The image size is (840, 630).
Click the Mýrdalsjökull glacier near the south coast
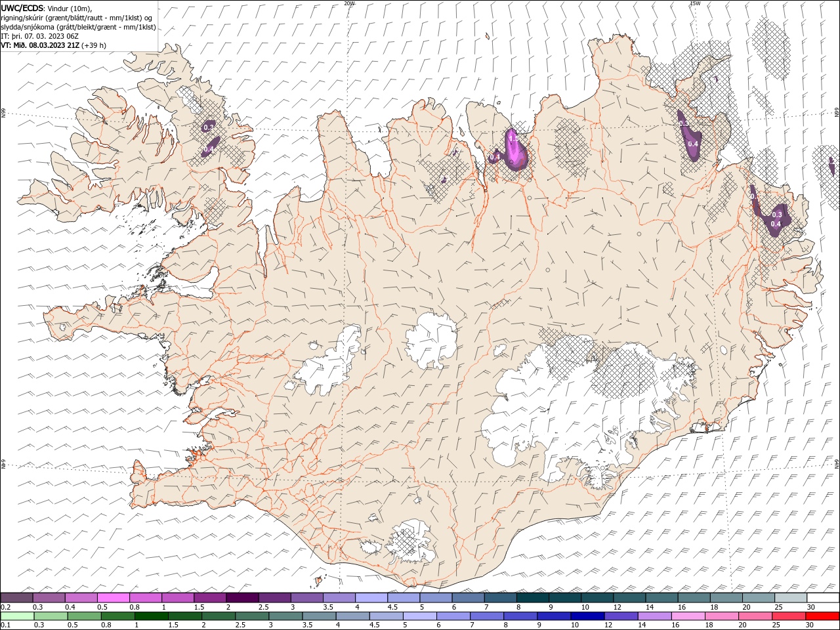pos(411,541)
